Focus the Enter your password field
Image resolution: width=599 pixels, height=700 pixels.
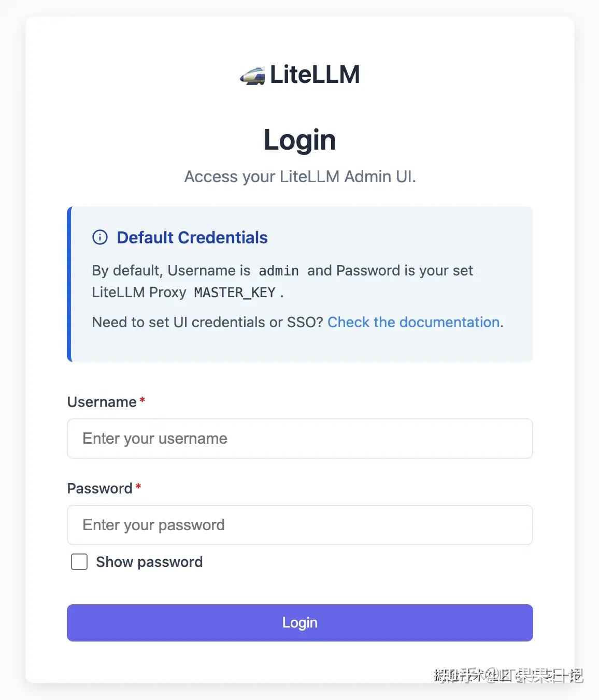[299, 525]
